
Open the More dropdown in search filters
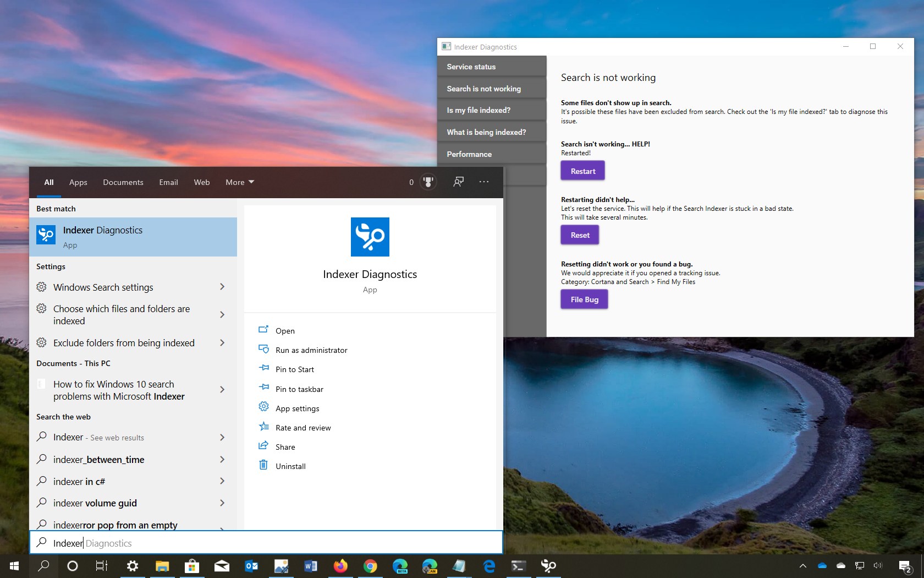(239, 182)
